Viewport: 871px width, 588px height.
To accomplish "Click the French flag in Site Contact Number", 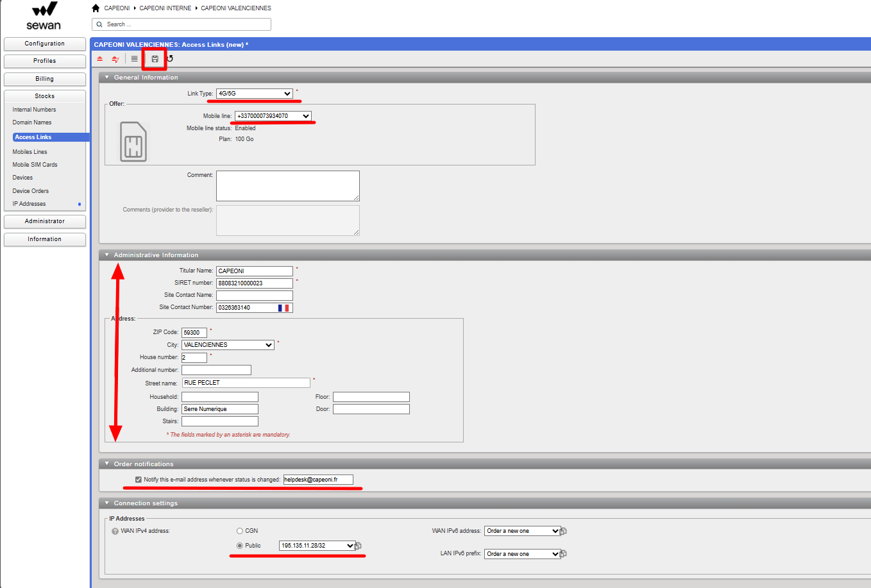I will point(283,308).
